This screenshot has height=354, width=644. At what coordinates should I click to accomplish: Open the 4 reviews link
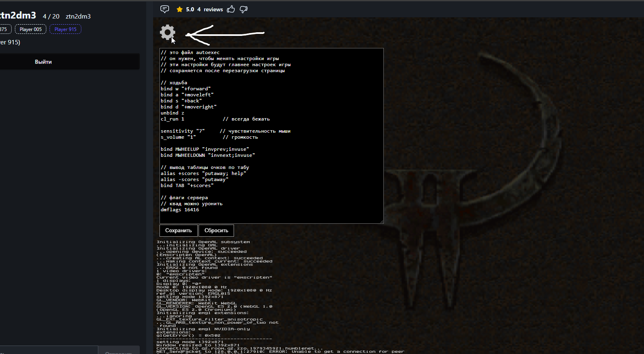(x=210, y=9)
